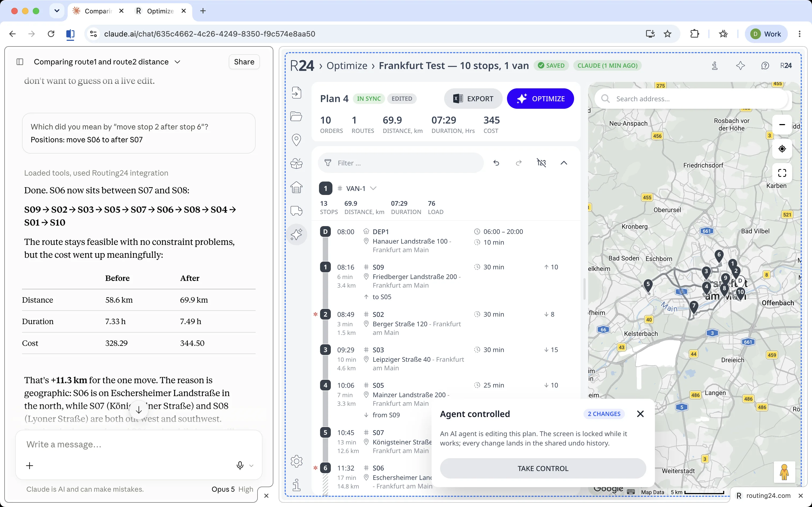Open microphone options dropdown chevron
Image resolution: width=812 pixels, height=507 pixels.
tap(251, 466)
